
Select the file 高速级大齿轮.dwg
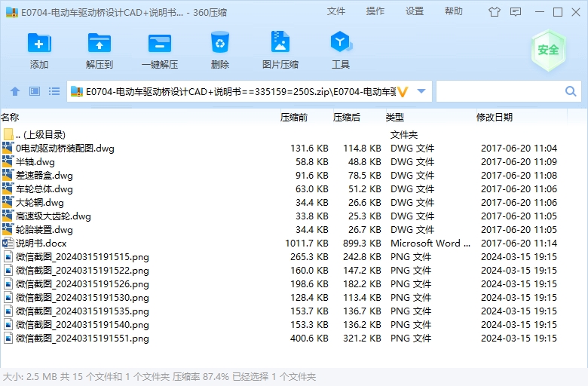(54, 216)
